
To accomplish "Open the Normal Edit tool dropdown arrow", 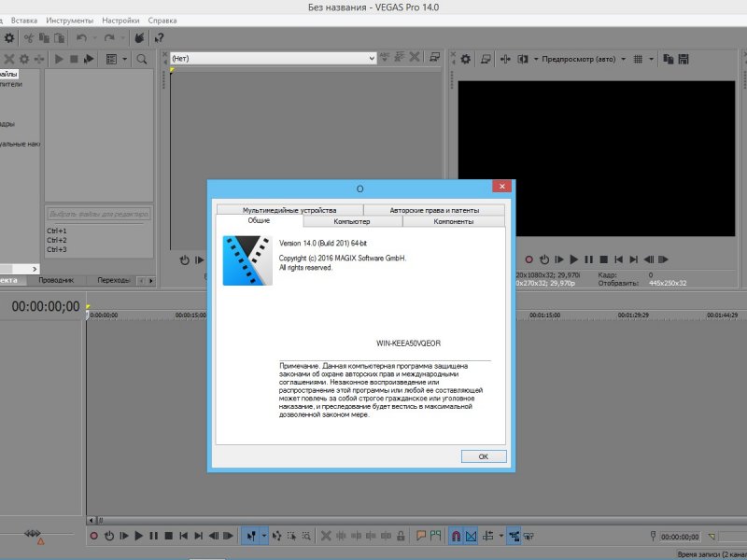I will [264, 536].
